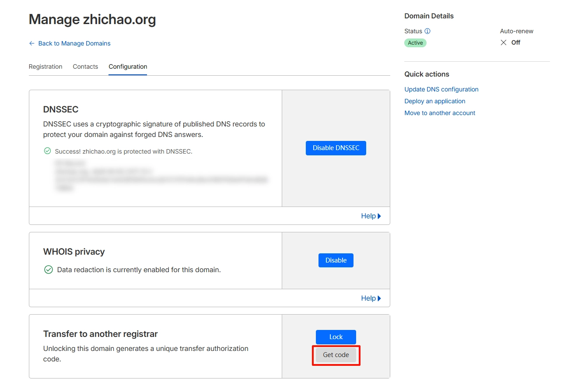The image size is (588, 389).
Task: Choose Move to another account
Action: tap(440, 113)
